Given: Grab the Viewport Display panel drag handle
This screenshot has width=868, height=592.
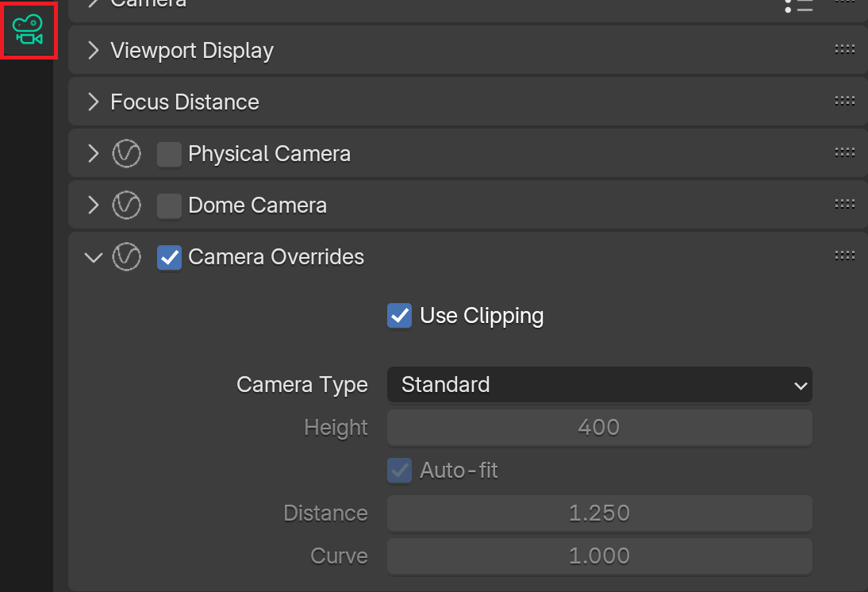Looking at the screenshot, I should point(845,49).
